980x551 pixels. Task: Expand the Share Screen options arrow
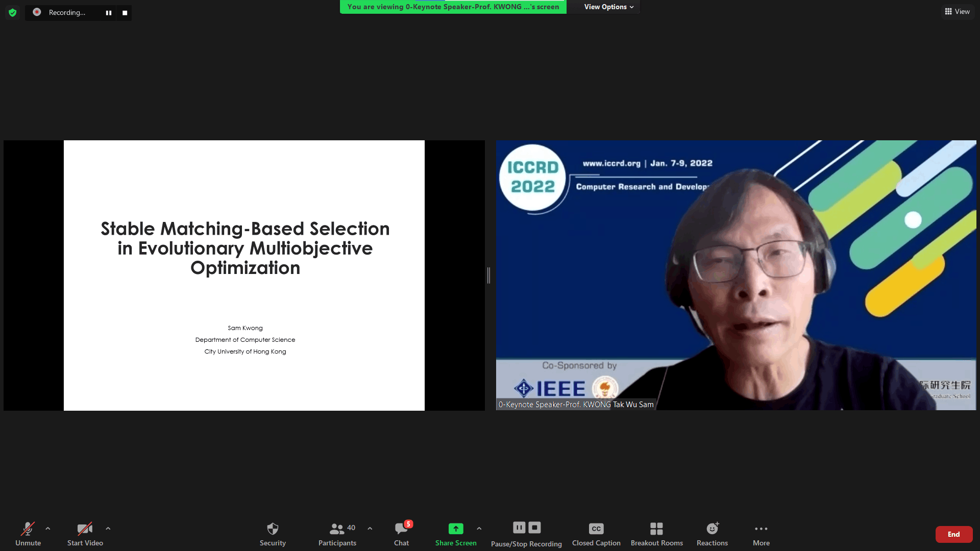point(479,529)
